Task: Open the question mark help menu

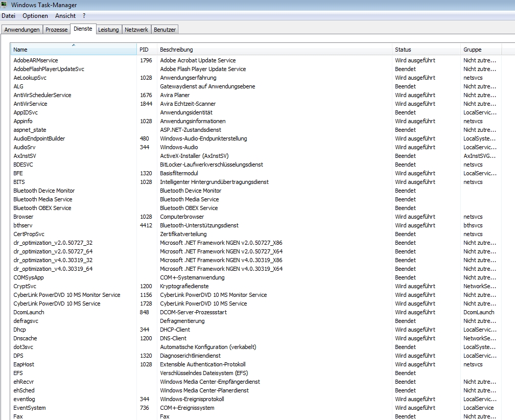Action: 84,16
